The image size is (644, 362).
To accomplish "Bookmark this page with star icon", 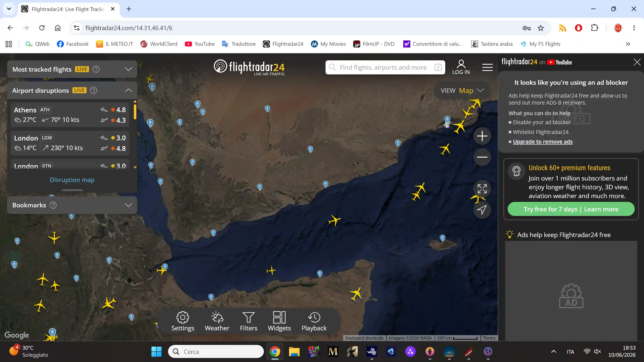I will [541, 28].
